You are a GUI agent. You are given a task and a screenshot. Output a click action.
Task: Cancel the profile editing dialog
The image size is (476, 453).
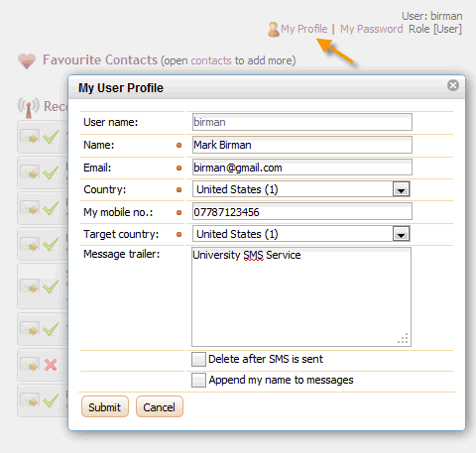(x=160, y=406)
